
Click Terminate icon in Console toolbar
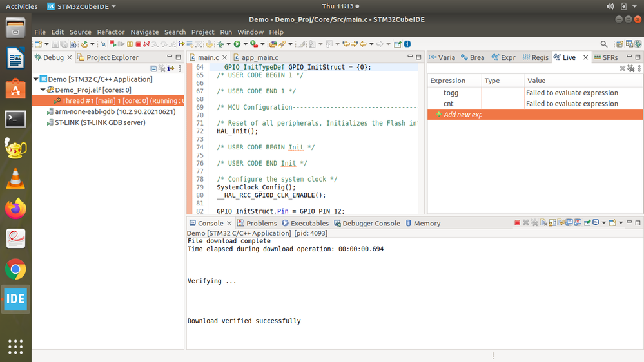518,223
